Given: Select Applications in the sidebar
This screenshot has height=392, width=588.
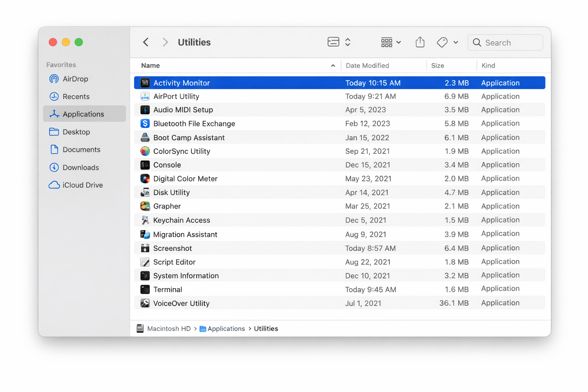Looking at the screenshot, I should (x=85, y=114).
